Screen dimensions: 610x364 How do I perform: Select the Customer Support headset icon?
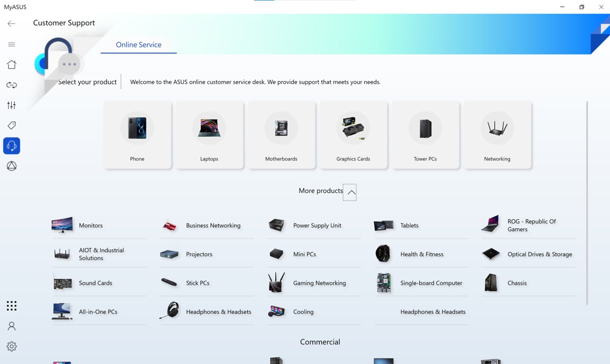pos(11,146)
